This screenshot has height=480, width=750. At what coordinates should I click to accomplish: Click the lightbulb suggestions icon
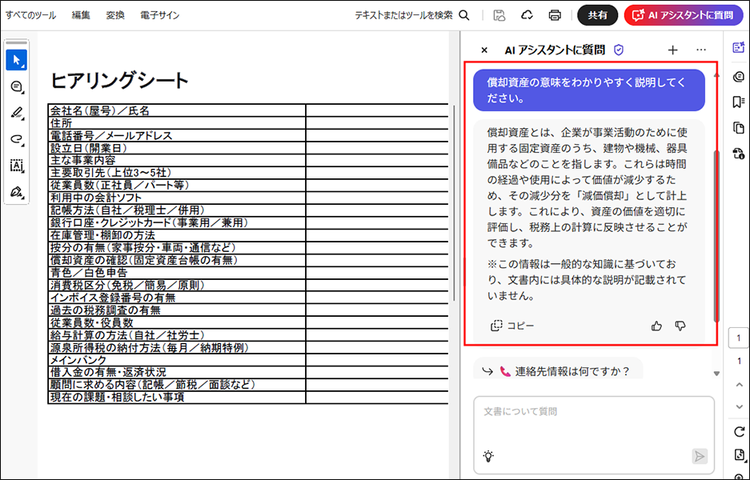pyautogui.click(x=489, y=456)
